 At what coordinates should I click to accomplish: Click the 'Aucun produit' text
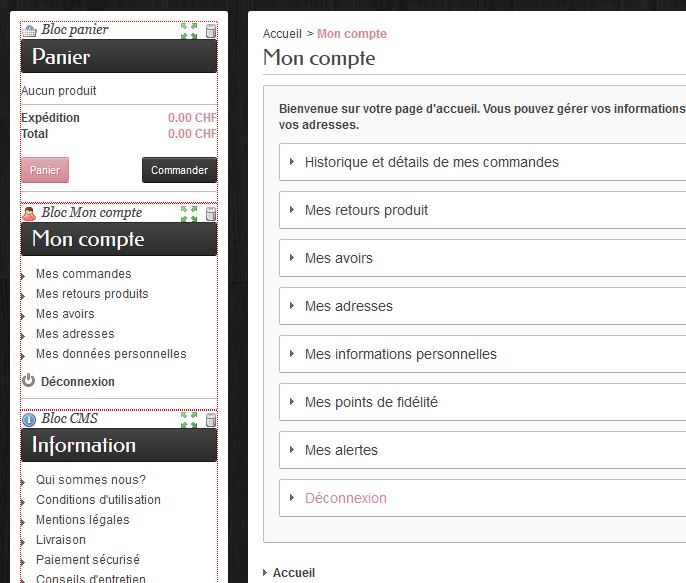(x=59, y=91)
